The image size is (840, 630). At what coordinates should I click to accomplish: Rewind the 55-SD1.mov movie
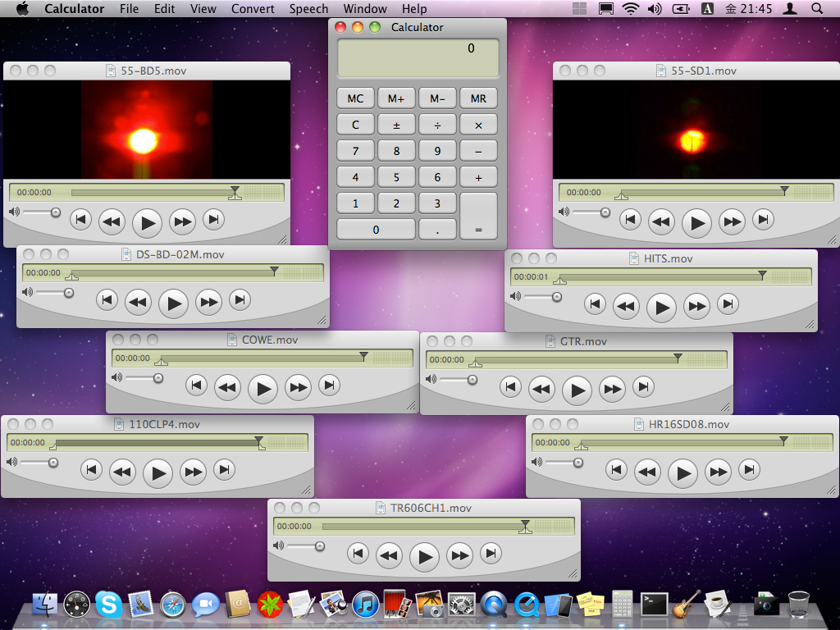(661, 221)
